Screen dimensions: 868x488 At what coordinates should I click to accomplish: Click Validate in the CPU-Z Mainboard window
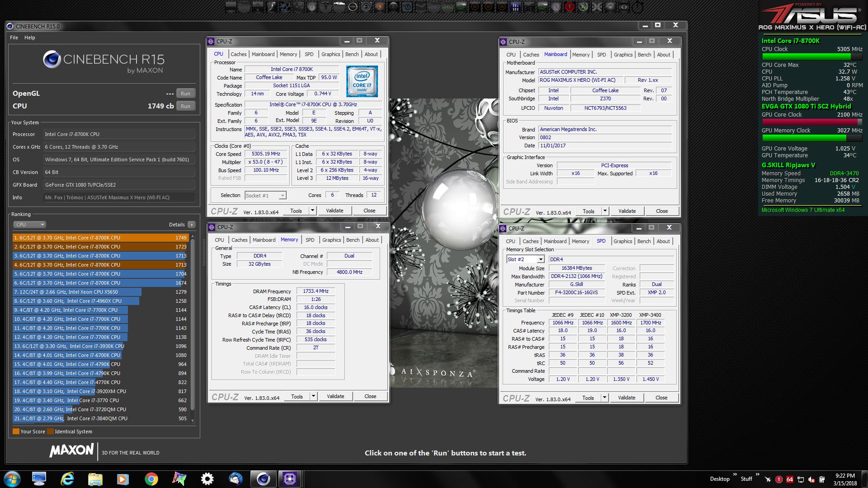click(627, 211)
